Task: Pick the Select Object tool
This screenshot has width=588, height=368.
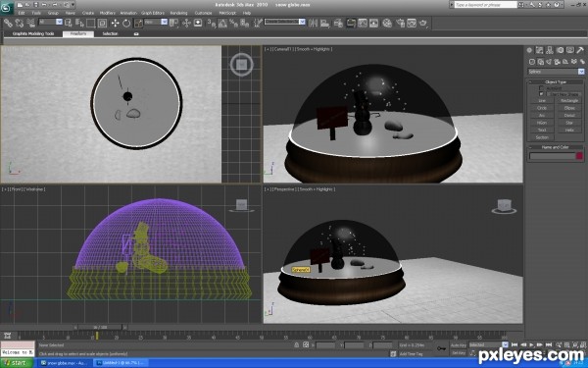Action: (x=69, y=24)
